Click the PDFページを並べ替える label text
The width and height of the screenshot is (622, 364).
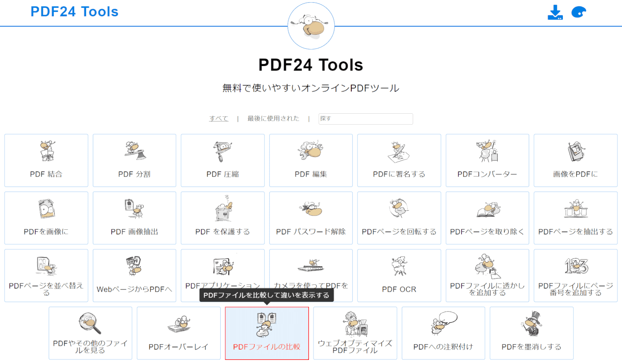click(46, 289)
